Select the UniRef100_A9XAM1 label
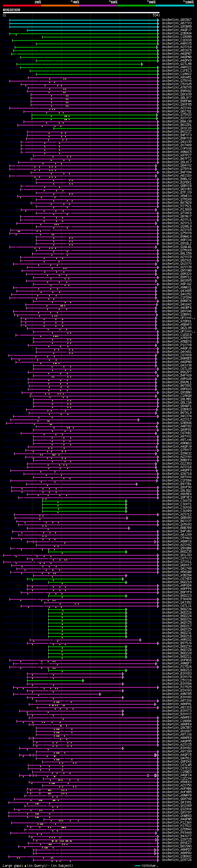 pos(177,78)
